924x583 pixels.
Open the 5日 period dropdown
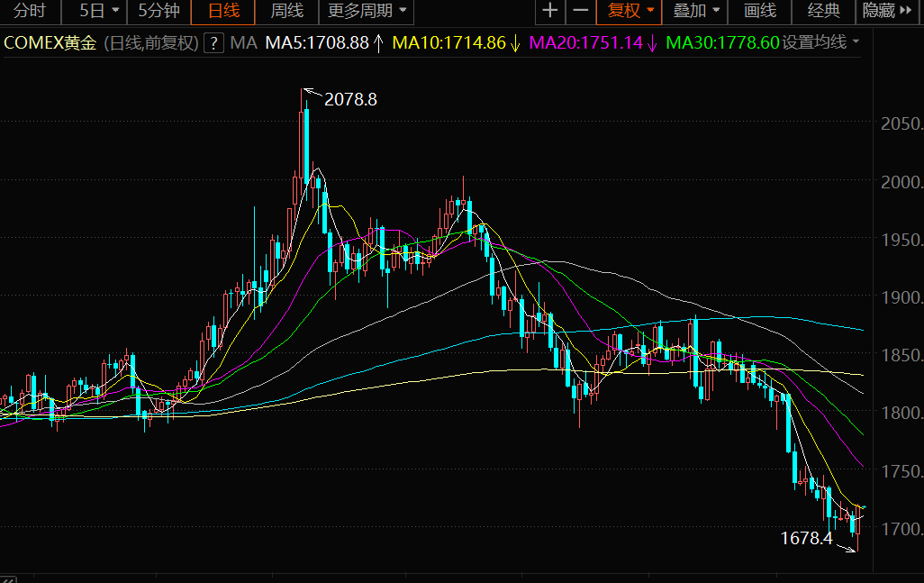(x=99, y=12)
